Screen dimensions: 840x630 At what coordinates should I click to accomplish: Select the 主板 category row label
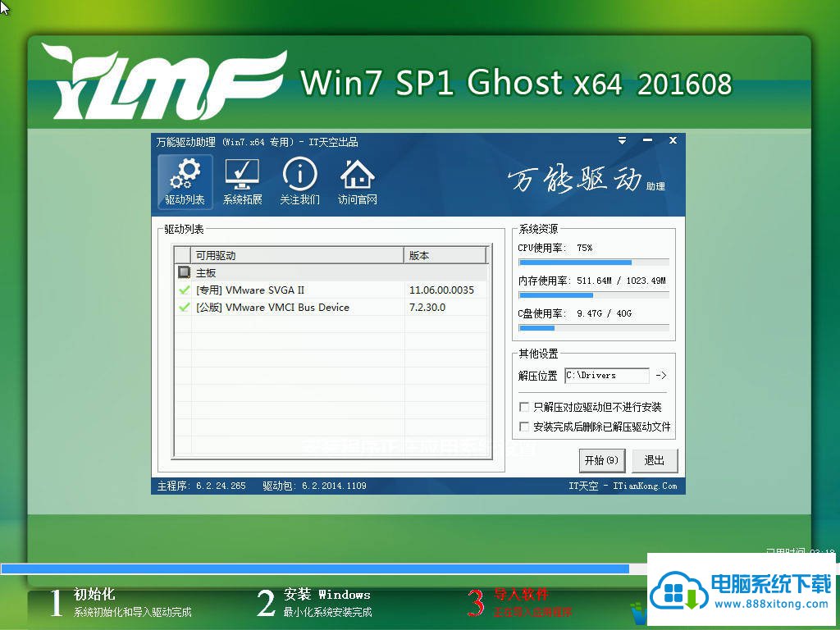(x=206, y=272)
